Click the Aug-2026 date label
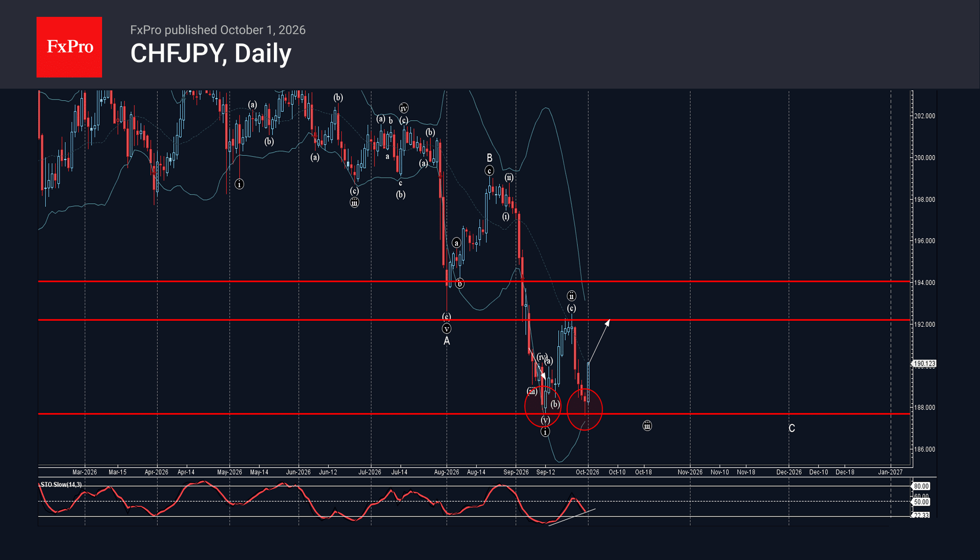980x560 pixels. click(x=446, y=472)
